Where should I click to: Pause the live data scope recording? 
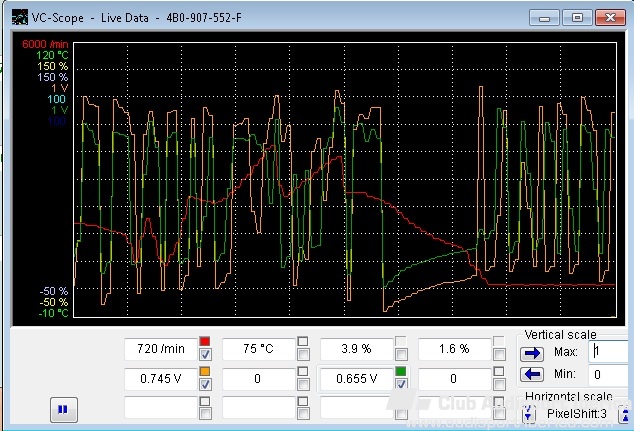64,410
